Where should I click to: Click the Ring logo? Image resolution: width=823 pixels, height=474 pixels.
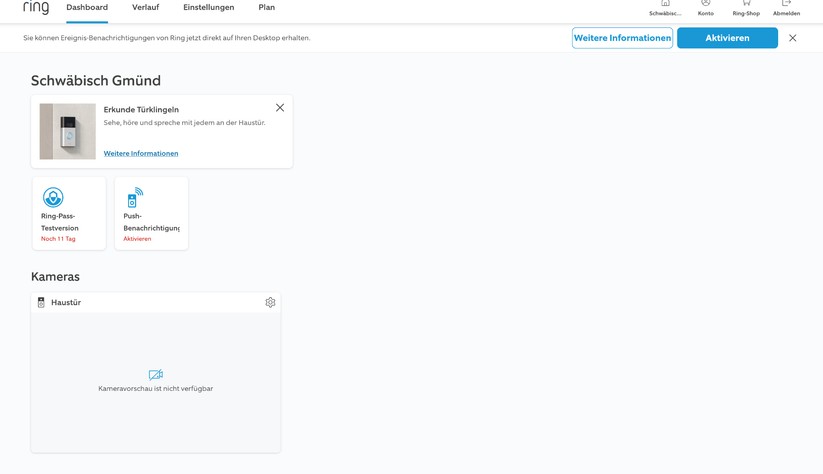36,7
